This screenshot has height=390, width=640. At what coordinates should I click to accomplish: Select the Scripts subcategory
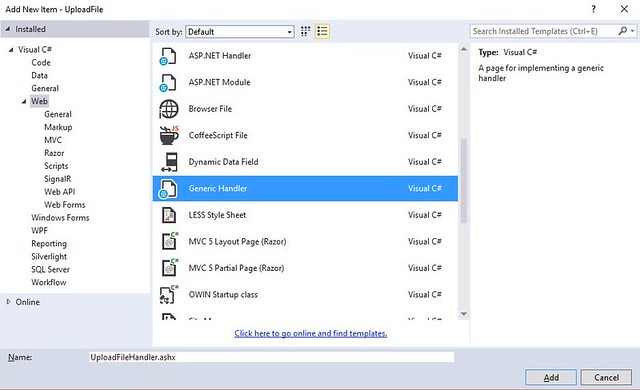56,166
